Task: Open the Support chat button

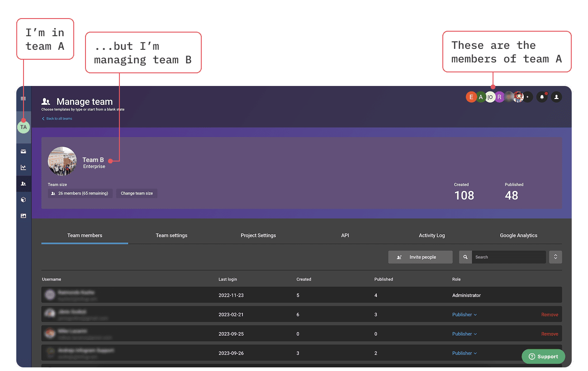Action: point(543,357)
